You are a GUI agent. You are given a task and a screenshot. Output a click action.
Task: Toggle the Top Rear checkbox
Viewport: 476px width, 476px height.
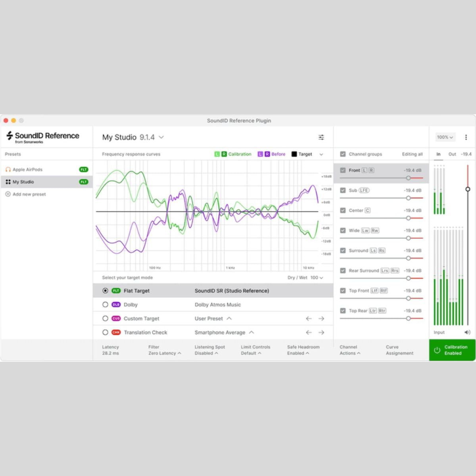(x=343, y=311)
